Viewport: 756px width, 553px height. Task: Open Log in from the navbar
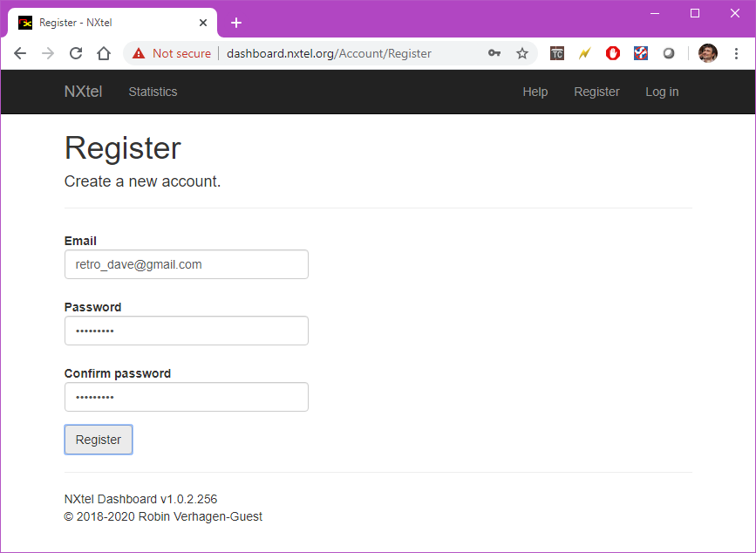[662, 92]
